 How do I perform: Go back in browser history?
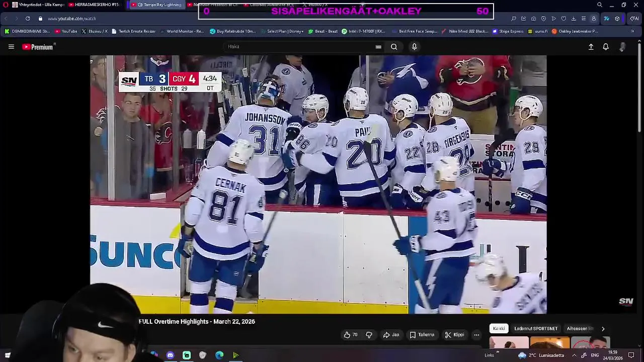click(x=6, y=19)
